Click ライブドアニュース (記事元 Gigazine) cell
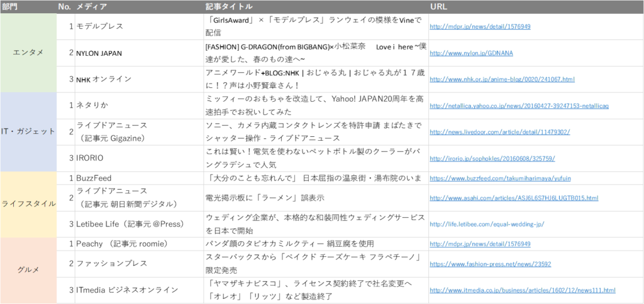 [139, 132]
